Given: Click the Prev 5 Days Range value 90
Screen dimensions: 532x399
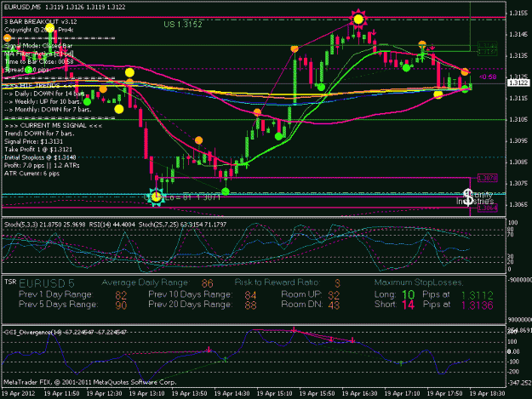Looking at the screenshot, I should pos(121,305).
